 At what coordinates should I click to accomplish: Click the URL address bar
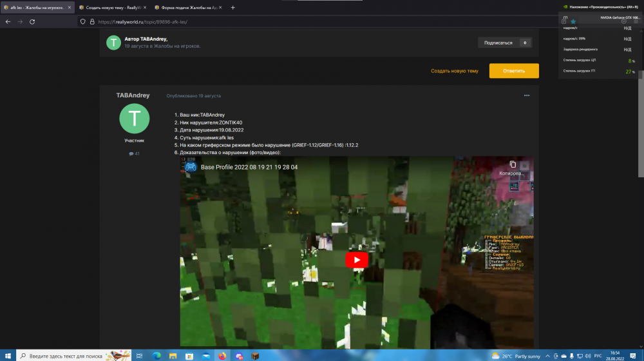tap(320, 22)
